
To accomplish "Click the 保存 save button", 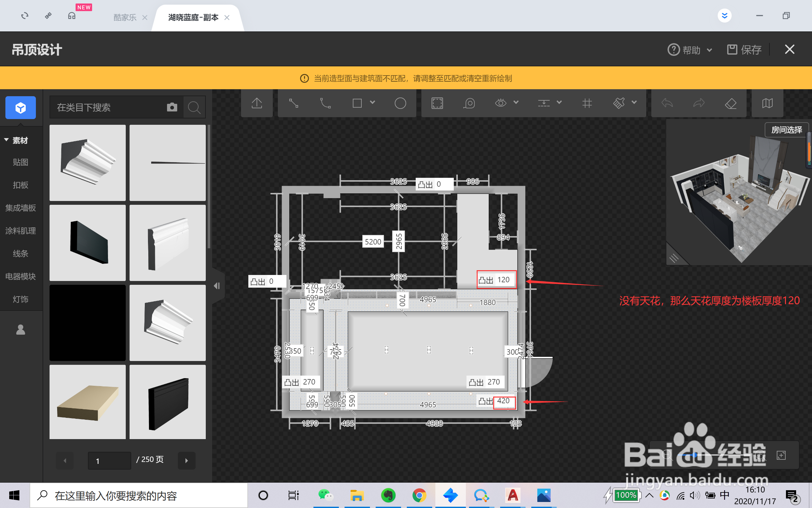I will point(744,50).
